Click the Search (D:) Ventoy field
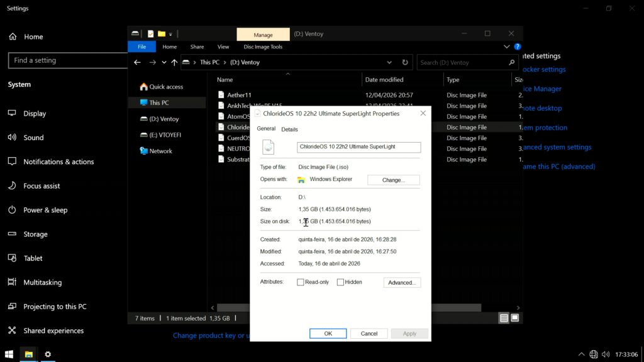This screenshot has height=362, width=644. [x=462, y=63]
